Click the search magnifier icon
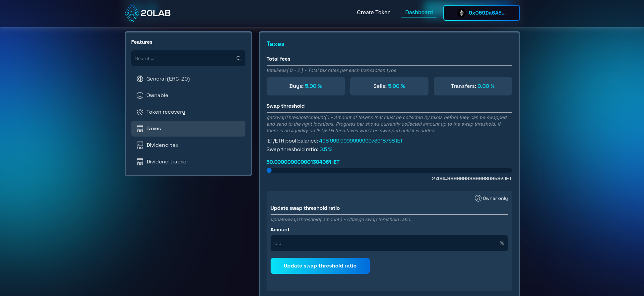644x296 pixels. pos(238,58)
